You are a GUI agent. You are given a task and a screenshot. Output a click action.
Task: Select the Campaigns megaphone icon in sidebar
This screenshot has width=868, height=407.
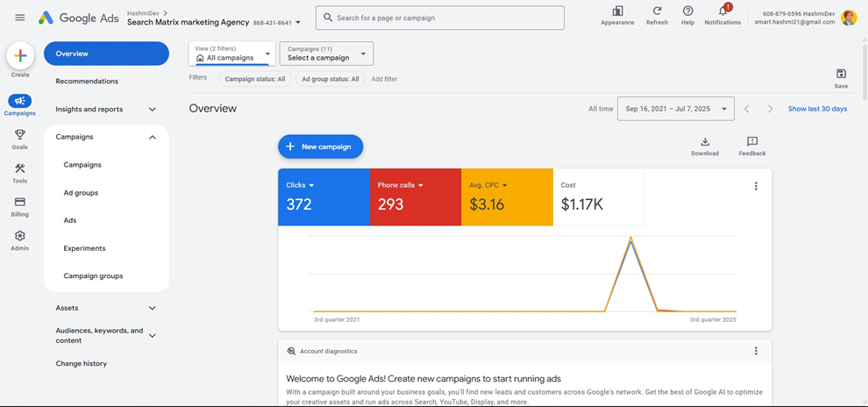point(20,101)
